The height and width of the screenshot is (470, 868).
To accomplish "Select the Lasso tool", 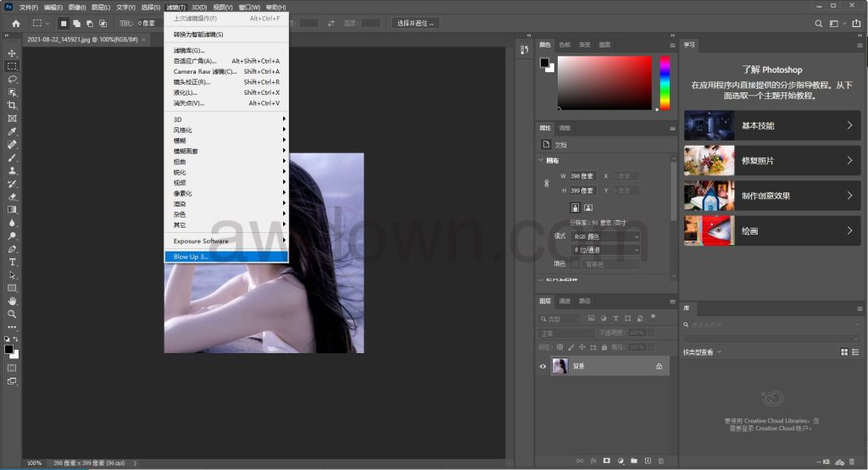I will point(12,79).
